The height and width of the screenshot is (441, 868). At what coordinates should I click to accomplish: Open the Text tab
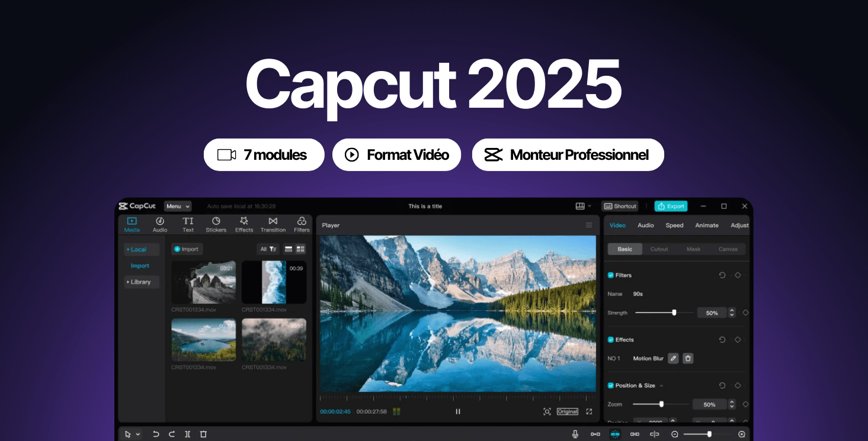click(x=188, y=224)
